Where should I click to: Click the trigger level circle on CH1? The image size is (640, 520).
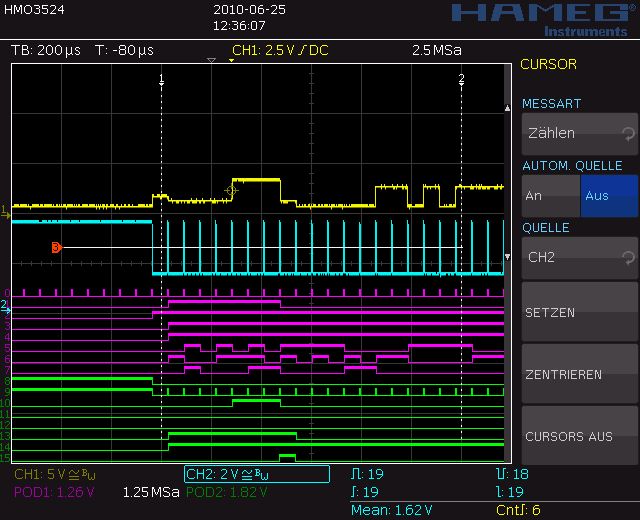pos(231,190)
